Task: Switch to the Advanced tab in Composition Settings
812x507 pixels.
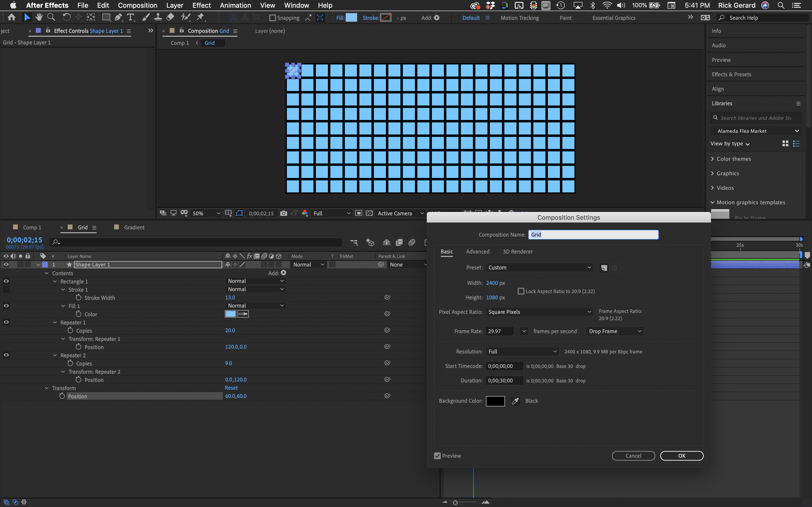Action: [x=478, y=252]
